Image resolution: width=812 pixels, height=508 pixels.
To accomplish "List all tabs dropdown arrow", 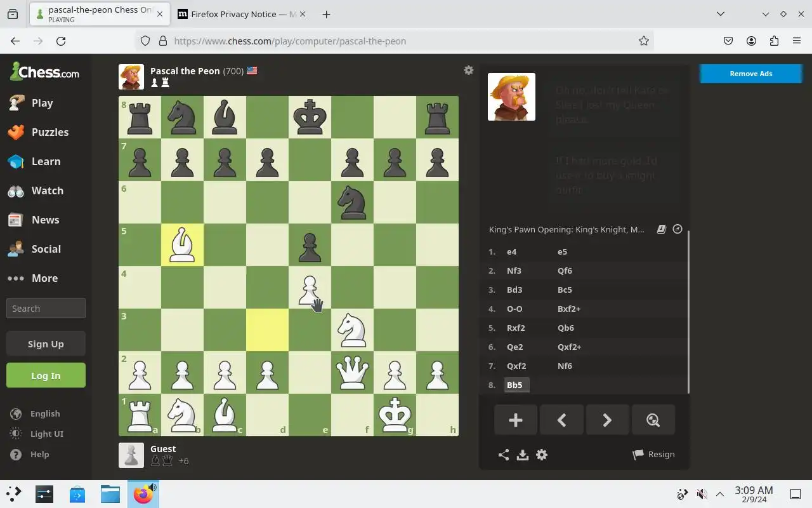I will click(x=721, y=14).
